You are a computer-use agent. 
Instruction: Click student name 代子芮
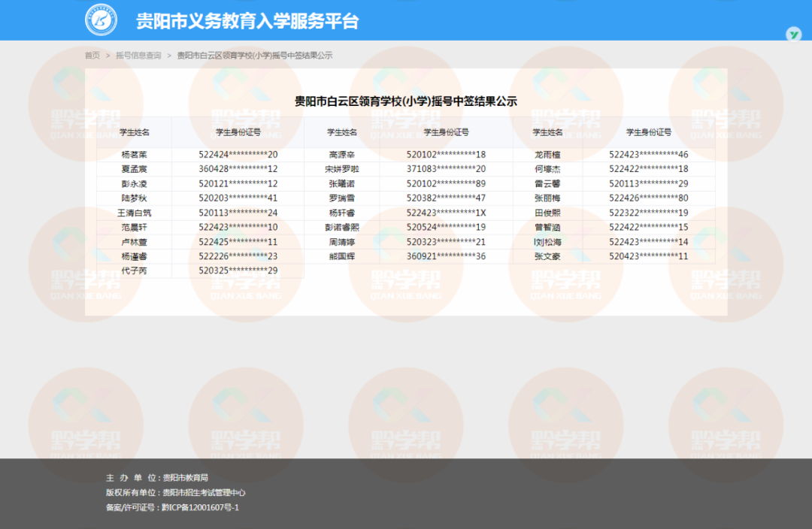pos(134,271)
